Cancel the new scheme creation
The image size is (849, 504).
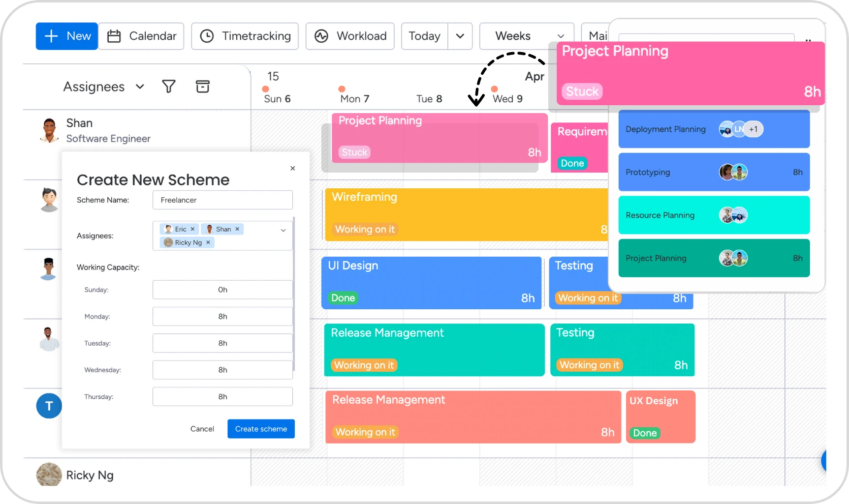click(202, 428)
